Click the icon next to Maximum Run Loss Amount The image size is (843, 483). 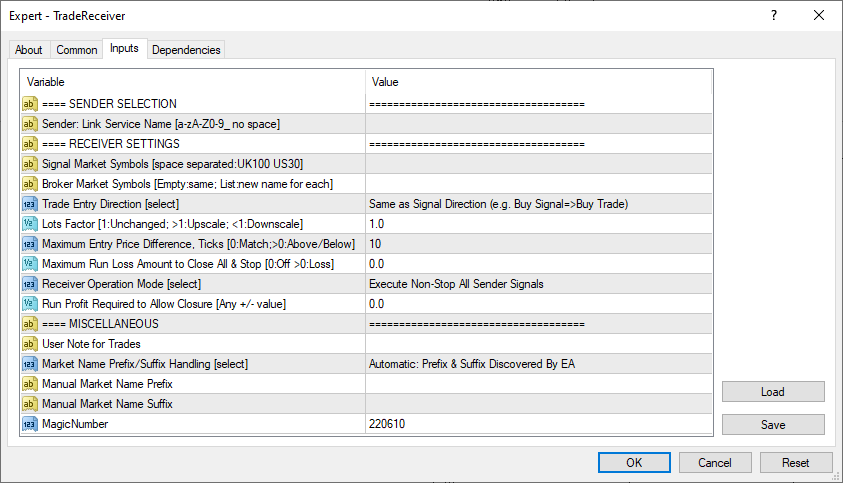tap(29, 264)
